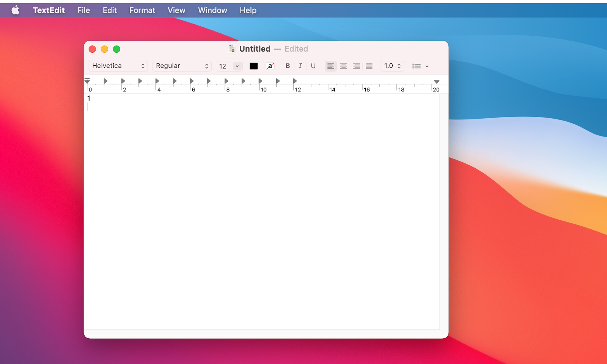Open the Apple menu
The width and height of the screenshot is (607, 364).
pos(16,10)
